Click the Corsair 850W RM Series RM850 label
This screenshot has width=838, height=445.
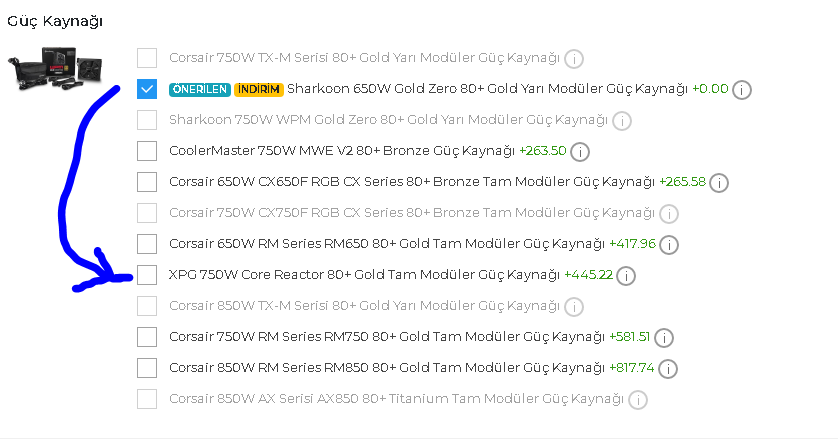386,367
